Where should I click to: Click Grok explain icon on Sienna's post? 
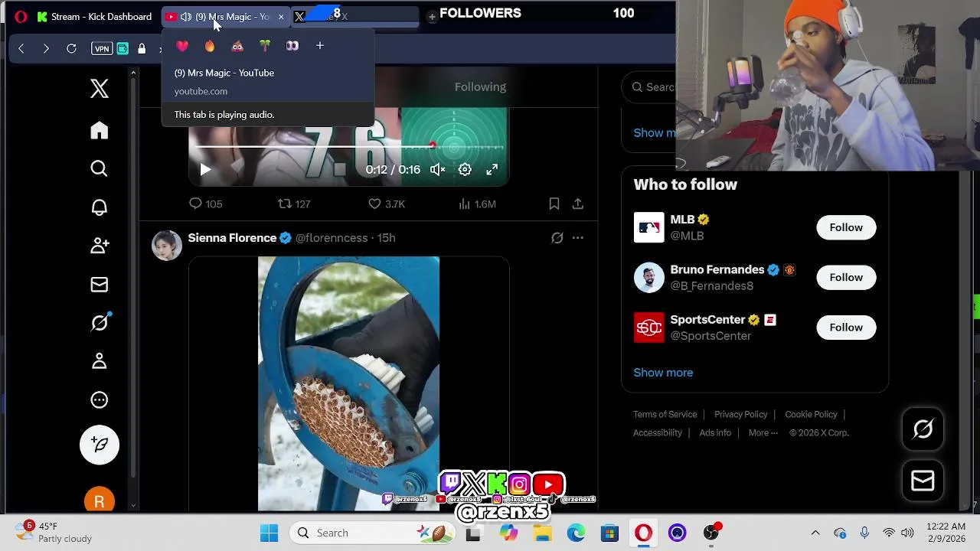click(x=557, y=238)
